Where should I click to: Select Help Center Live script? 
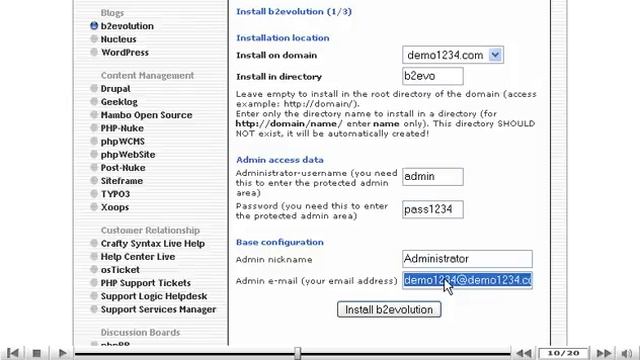(x=138, y=257)
